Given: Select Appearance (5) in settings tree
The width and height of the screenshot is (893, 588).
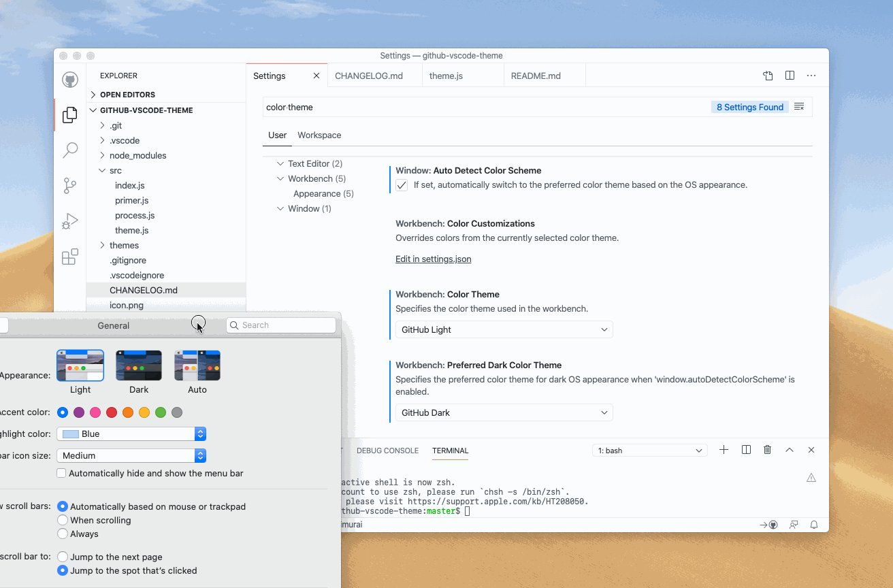Looking at the screenshot, I should point(323,194).
